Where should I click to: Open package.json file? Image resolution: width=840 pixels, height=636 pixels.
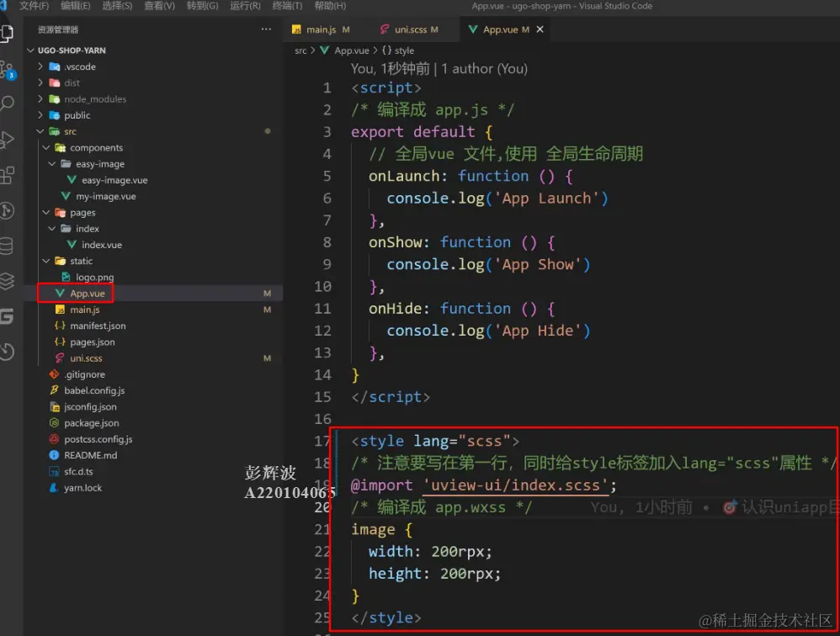[x=152, y=423]
